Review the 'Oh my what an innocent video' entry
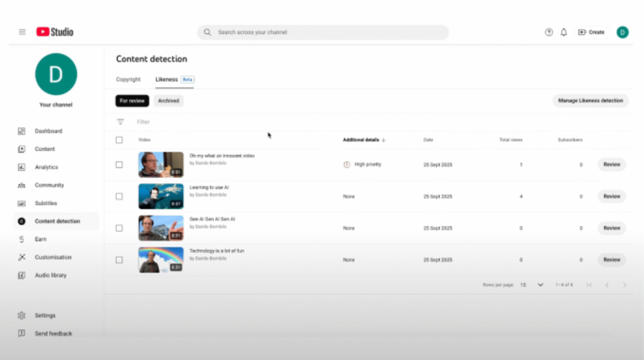 click(x=611, y=164)
